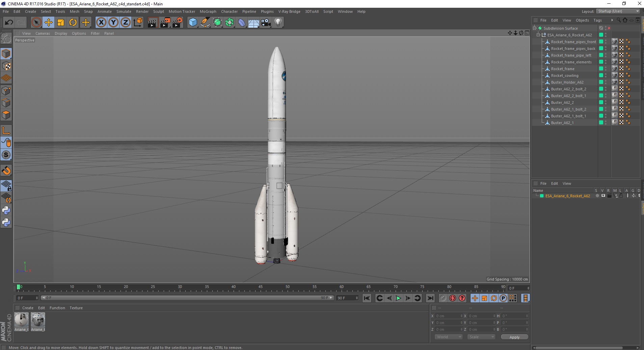Viewport: 644px width, 350px height.
Task: Switch to Points mode
Action: [x=6, y=91]
